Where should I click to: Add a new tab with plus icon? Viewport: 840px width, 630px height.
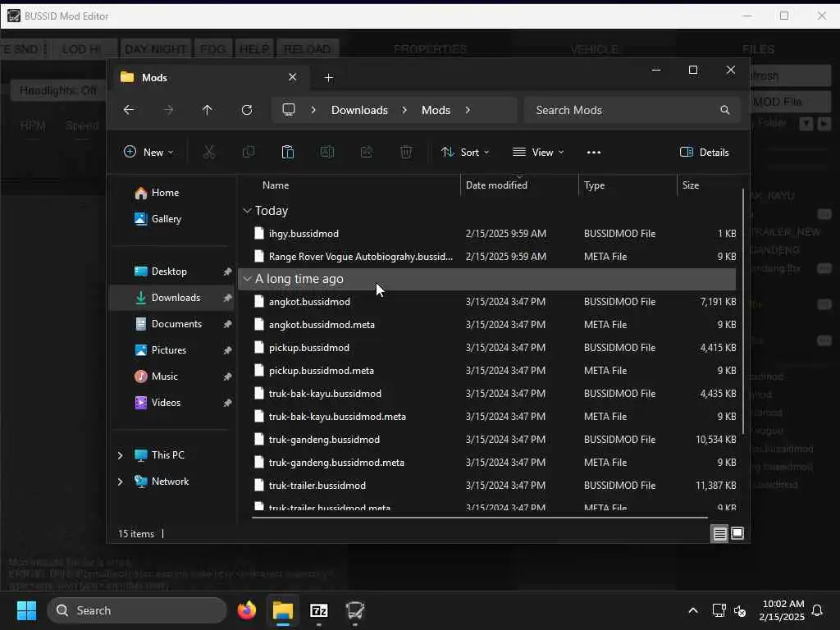[x=329, y=78]
